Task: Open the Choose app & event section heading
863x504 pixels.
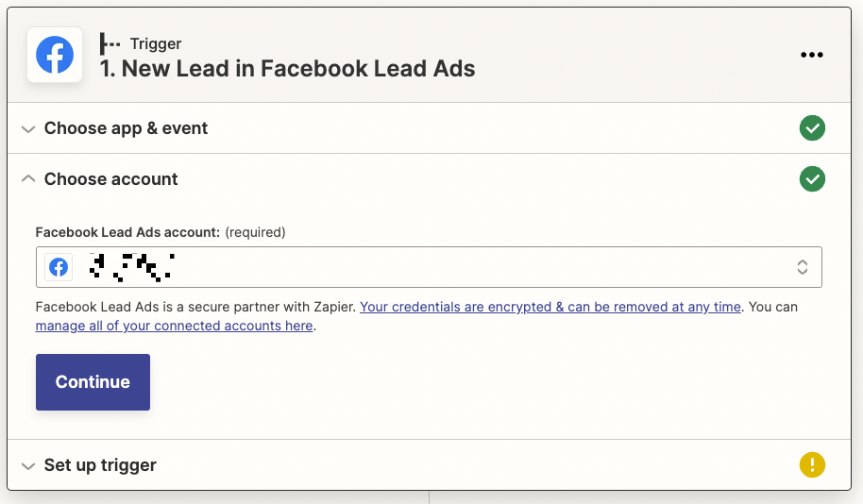Action: [x=126, y=128]
